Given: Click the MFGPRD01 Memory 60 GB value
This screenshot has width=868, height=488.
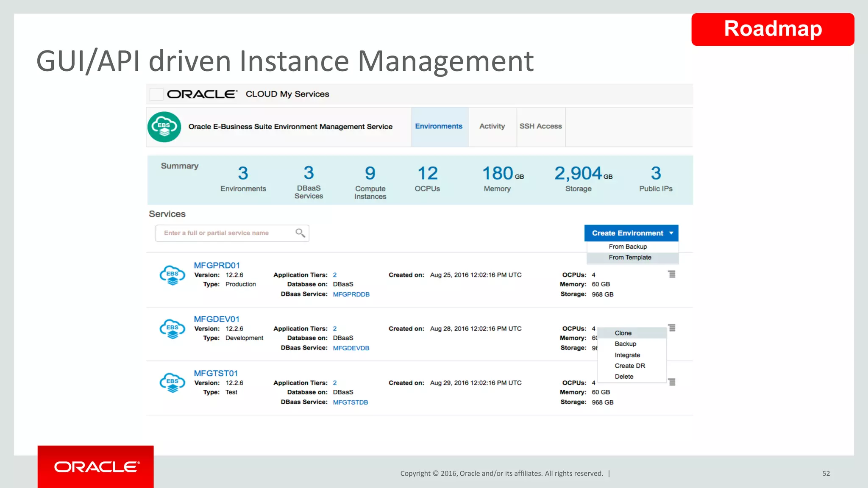Looking at the screenshot, I should (x=601, y=284).
